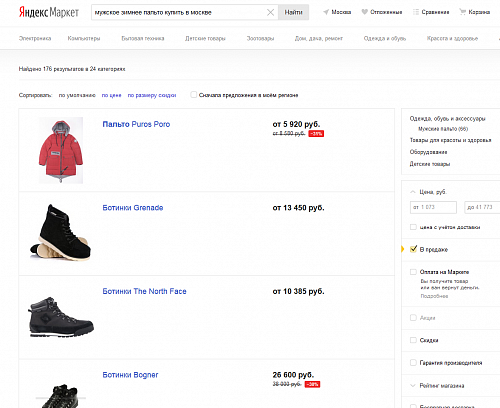Expand the Рейтинг магазина section
The image size is (500, 408).
click(x=413, y=386)
